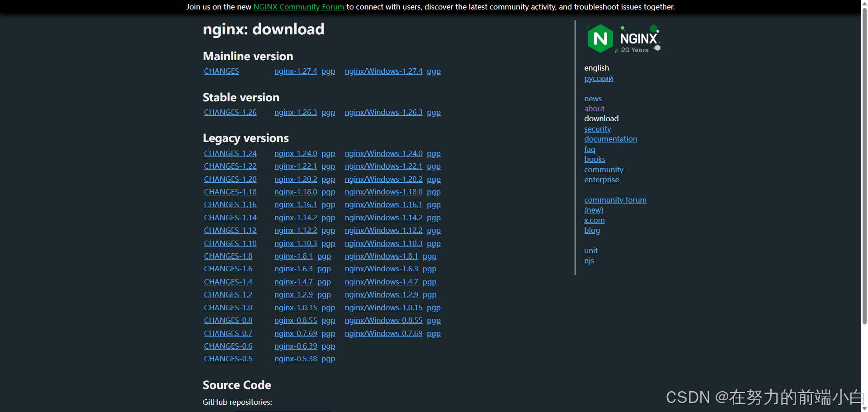The image size is (868, 412).
Task: Switch language to русский
Action: (x=599, y=78)
